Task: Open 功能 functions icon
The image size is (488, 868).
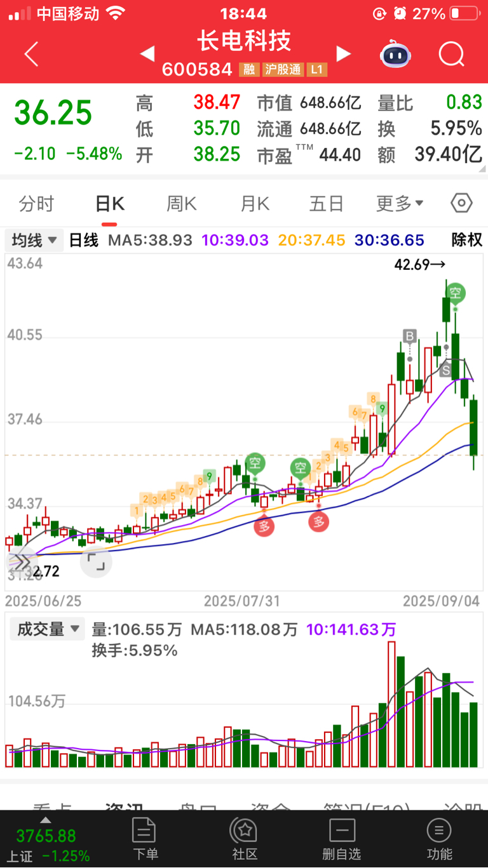Action: tap(439, 839)
